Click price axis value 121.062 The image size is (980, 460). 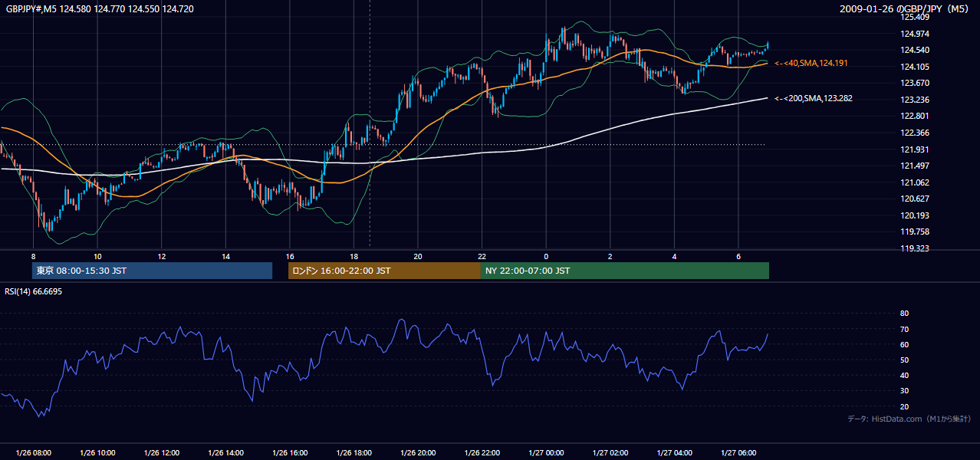914,182
